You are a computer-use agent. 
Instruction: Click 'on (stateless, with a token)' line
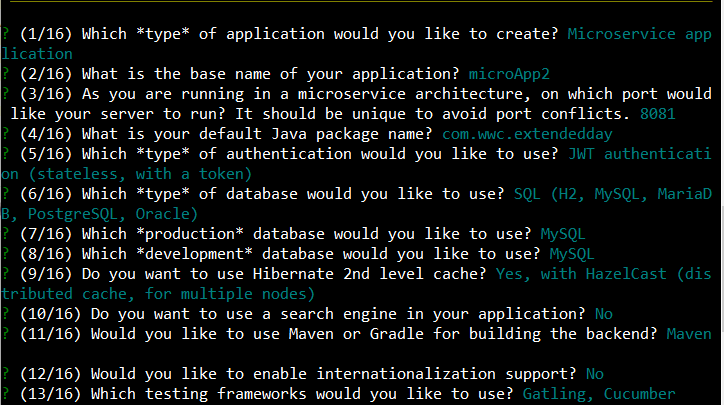tap(127, 174)
